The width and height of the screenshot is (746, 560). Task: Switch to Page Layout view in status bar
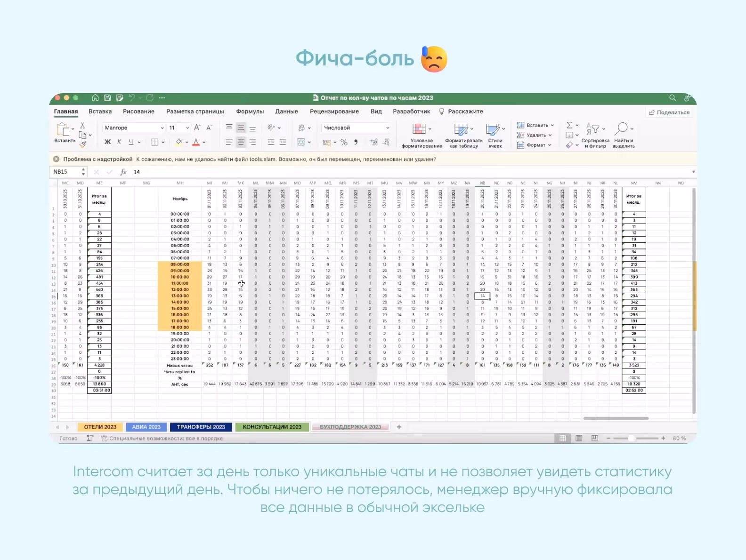(579, 438)
